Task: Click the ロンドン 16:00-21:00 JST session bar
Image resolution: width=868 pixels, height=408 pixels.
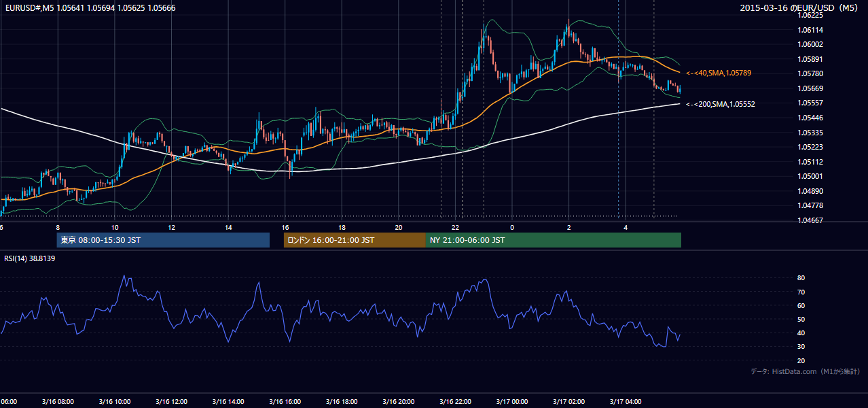Action: pyautogui.click(x=355, y=240)
